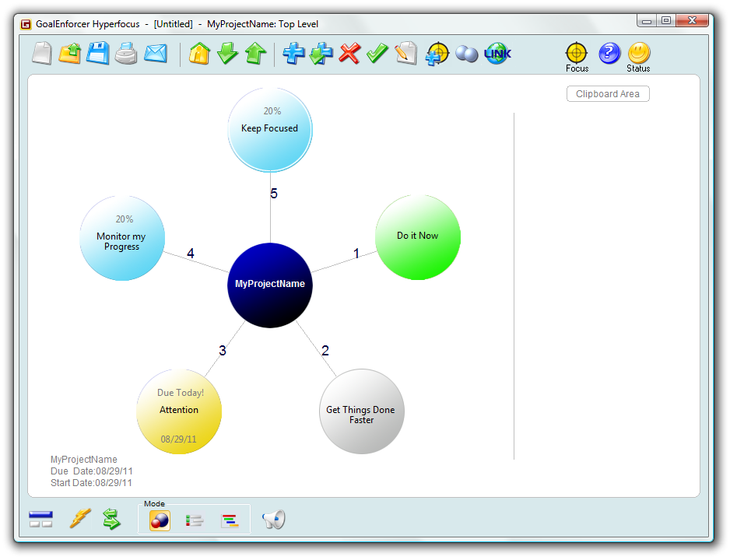Open help with the blue question mark
Image resolution: width=730 pixels, height=560 pixels.
click(609, 53)
